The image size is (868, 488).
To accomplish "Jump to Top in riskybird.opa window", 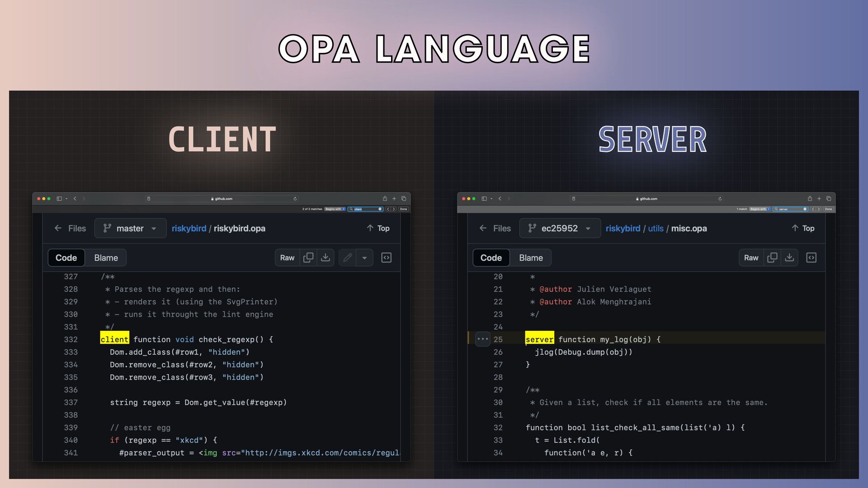I will 378,228.
